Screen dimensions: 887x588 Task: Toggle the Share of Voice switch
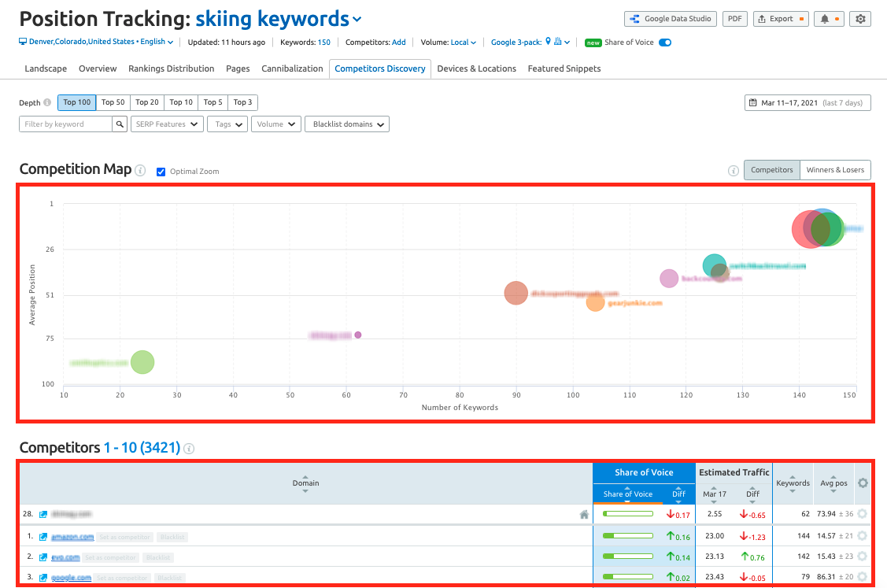click(x=665, y=43)
